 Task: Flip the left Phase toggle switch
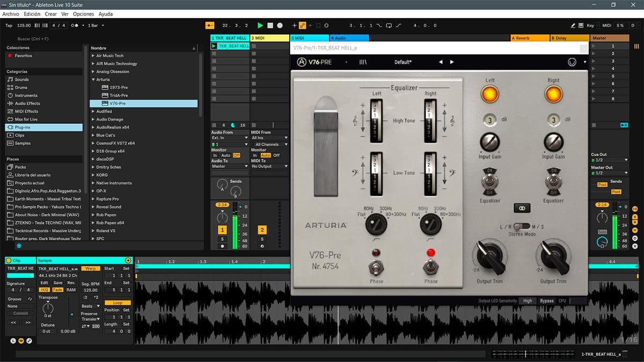[x=376, y=267]
